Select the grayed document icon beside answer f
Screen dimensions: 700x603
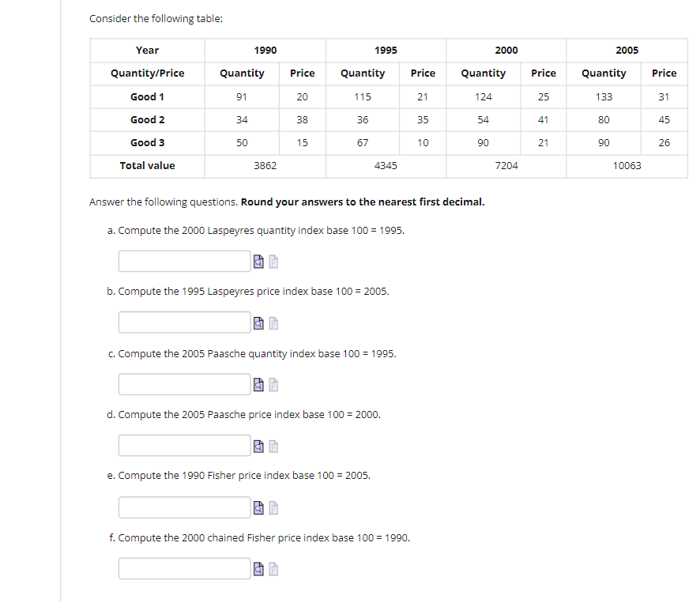tap(273, 569)
